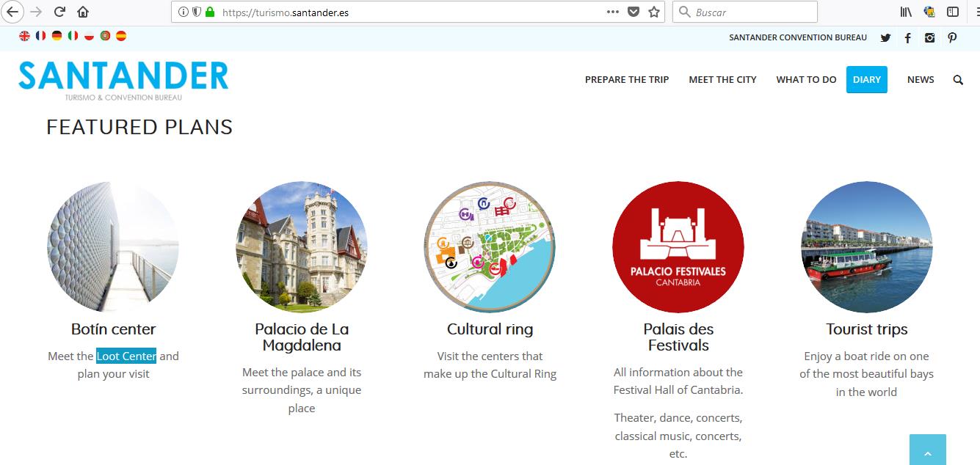
Task: Open the Prepare the Trip menu
Action: coord(627,80)
